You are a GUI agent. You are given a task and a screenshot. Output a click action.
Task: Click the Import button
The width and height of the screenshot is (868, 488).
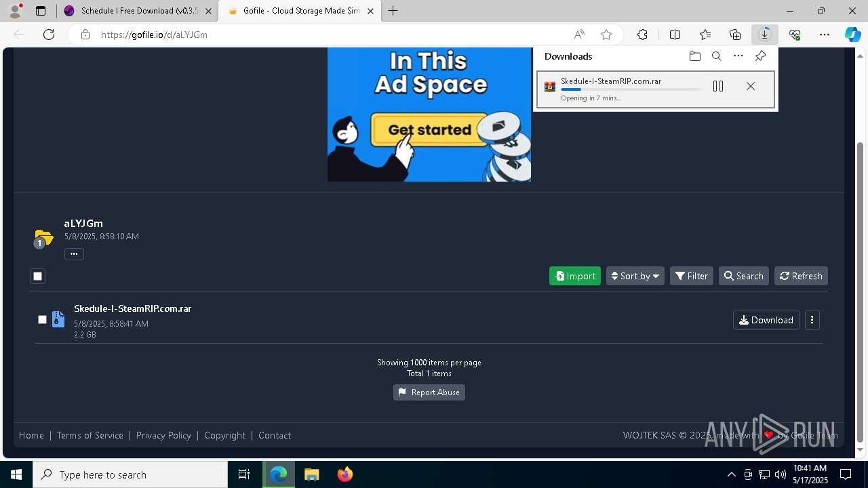point(575,276)
